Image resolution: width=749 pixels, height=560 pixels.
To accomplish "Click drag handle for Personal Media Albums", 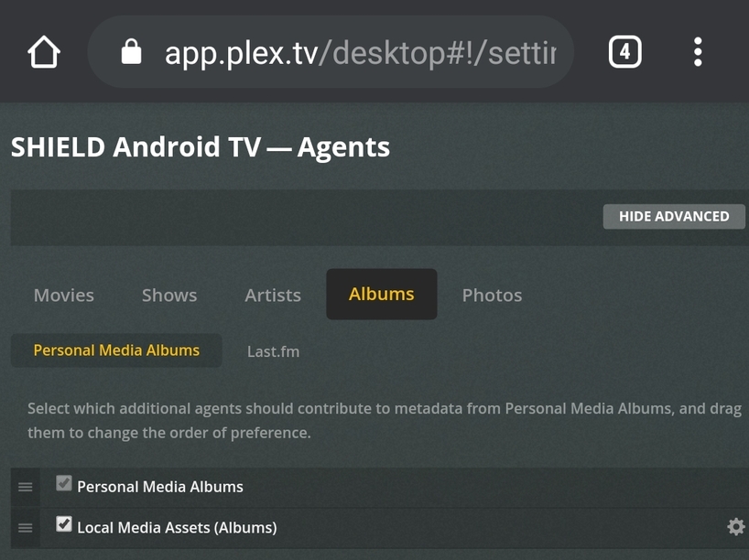I will click(x=26, y=487).
